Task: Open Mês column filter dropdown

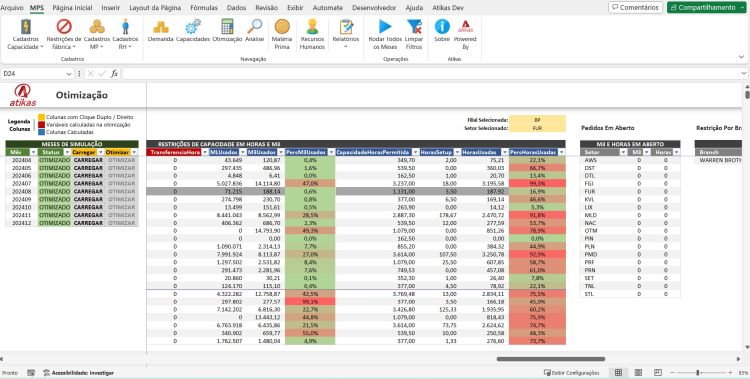Action: point(33,152)
